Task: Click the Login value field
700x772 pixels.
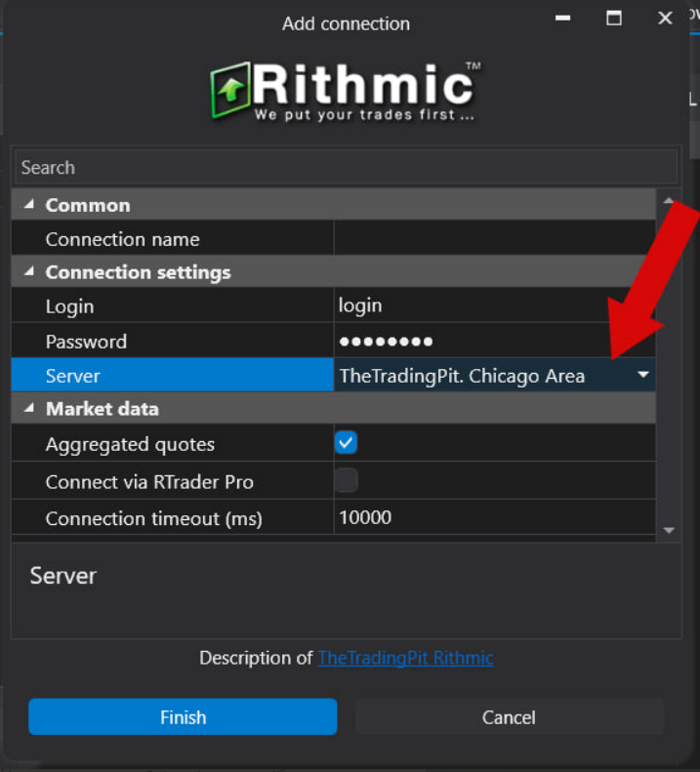Action: coord(495,305)
